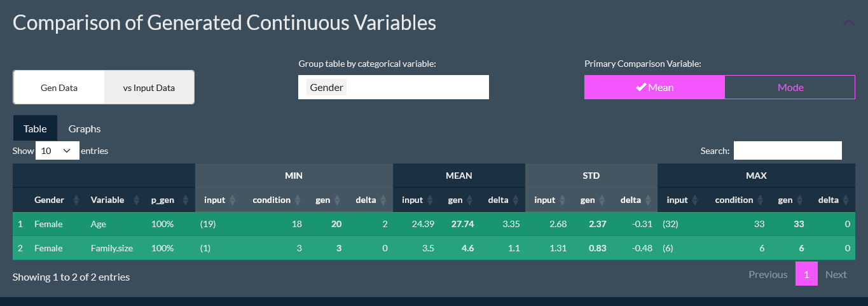Sort table by p_gen column
The width and height of the screenshot is (868, 306).
click(170, 200)
